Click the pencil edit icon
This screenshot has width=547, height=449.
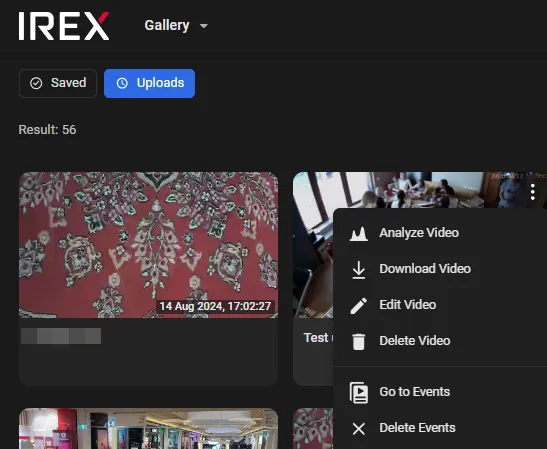click(x=359, y=306)
